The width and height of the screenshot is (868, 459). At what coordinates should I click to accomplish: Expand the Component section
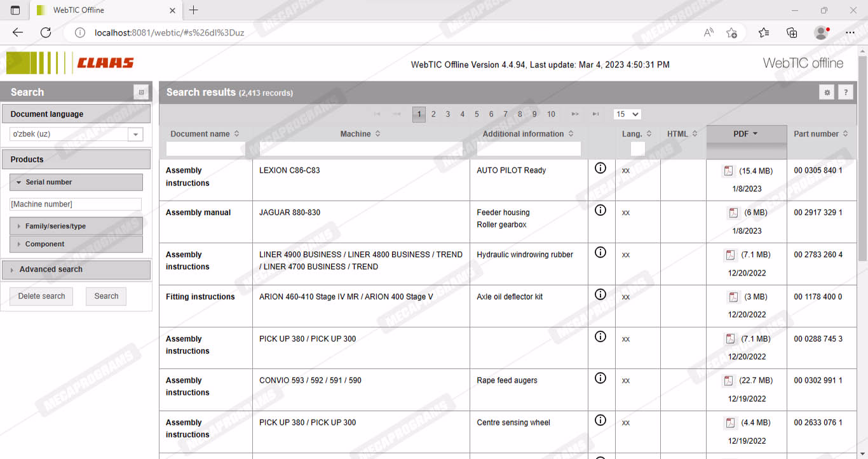tap(76, 244)
